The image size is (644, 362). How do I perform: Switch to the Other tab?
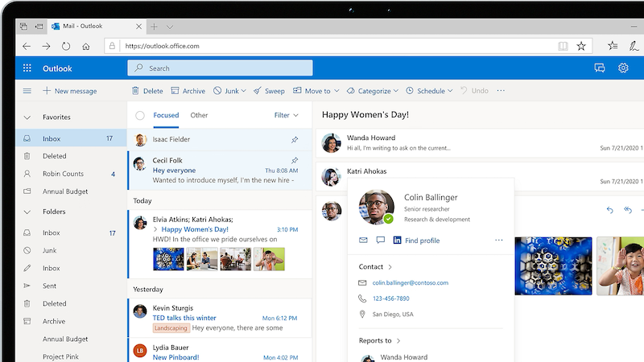tap(199, 115)
